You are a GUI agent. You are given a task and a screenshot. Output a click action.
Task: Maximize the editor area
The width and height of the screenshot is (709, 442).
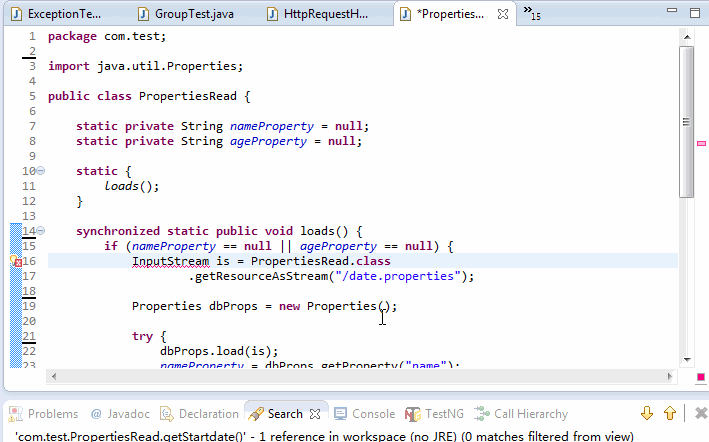(695, 13)
